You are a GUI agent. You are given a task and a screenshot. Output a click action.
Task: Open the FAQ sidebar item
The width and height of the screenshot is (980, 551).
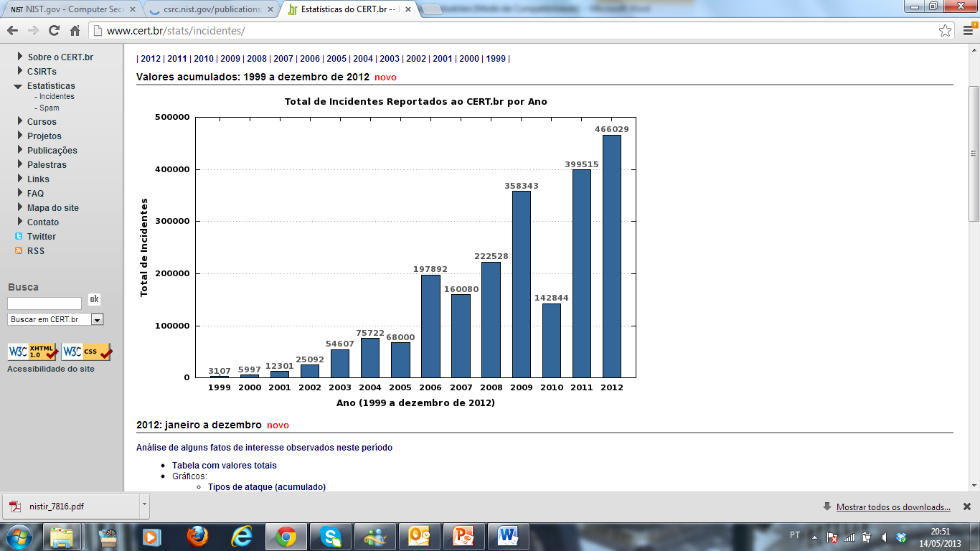tap(36, 193)
